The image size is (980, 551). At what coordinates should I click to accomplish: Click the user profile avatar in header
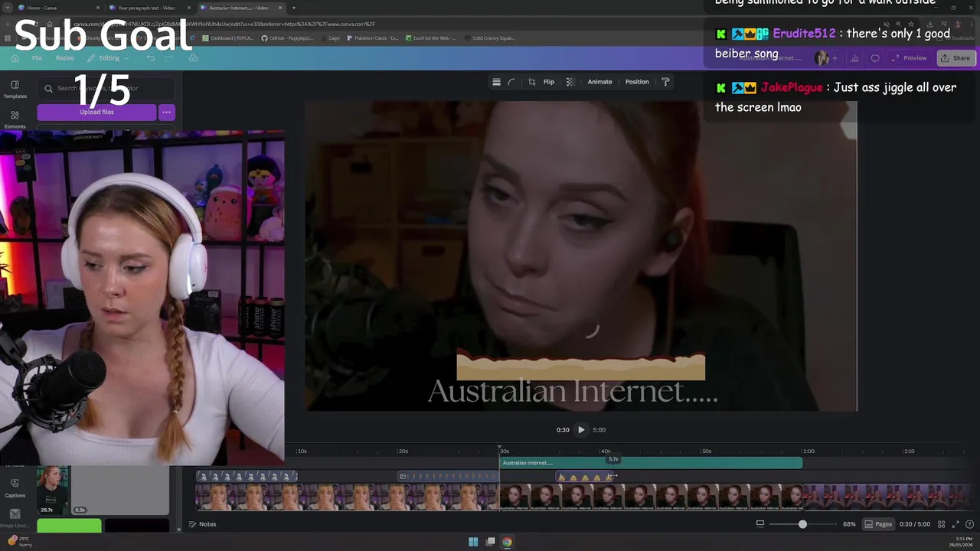pyautogui.click(x=822, y=58)
